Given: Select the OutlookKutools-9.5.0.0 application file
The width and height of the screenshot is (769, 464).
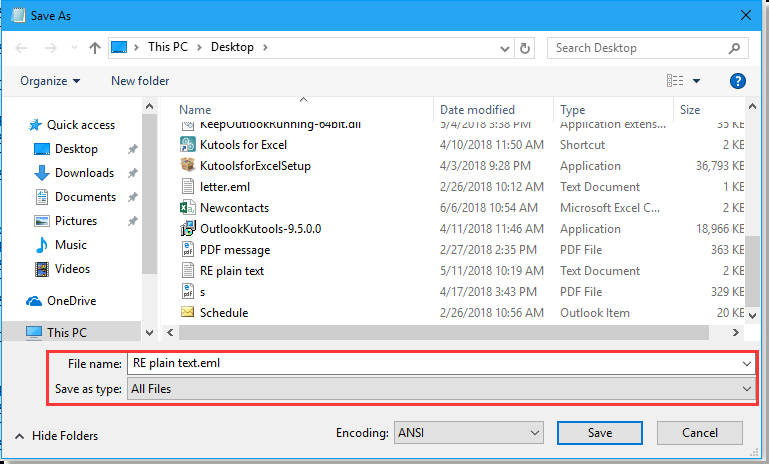Looking at the screenshot, I should tap(246, 229).
